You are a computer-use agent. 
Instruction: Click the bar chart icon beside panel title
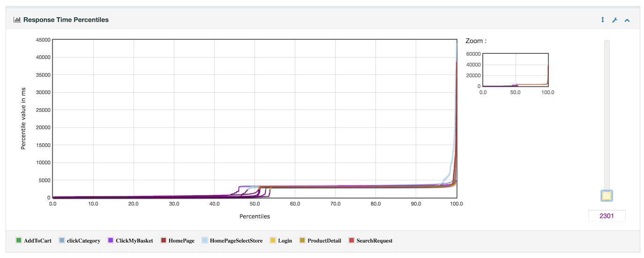pyautogui.click(x=17, y=20)
